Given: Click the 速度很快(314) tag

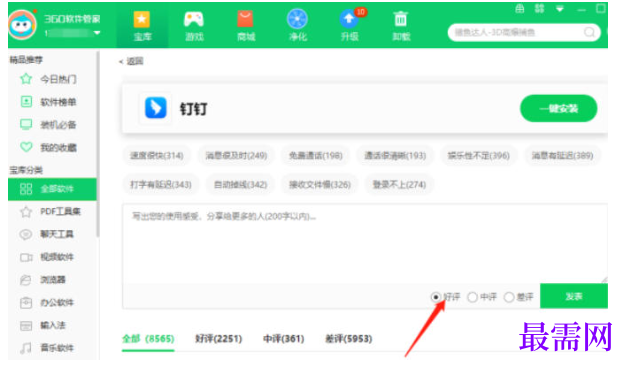Looking at the screenshot, I should pos(157,155).
